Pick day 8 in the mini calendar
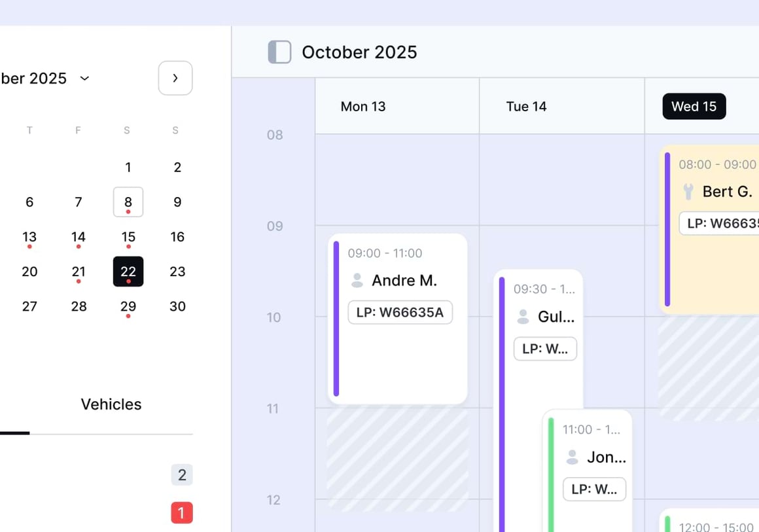759x532 pixels. [128, 202]
